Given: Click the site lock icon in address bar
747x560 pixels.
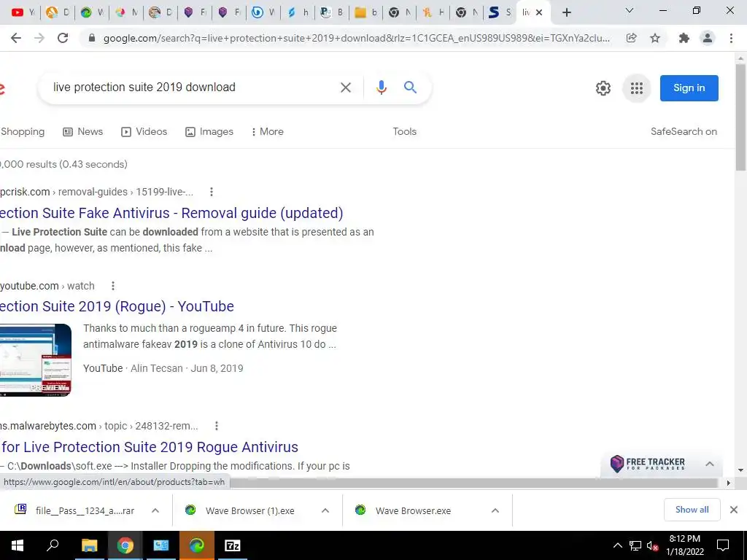Looking at the screenshot, I should [92, 38].
